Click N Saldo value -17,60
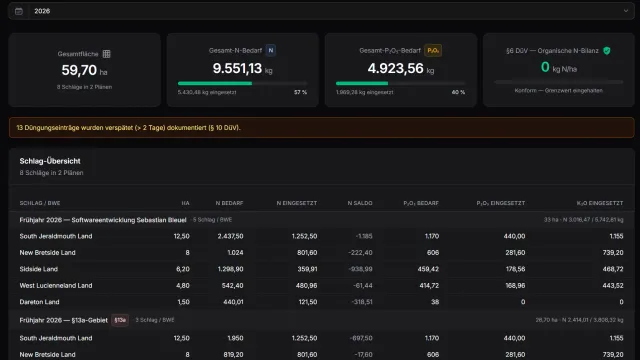The image size is (640, 360). tap(363, 354)
